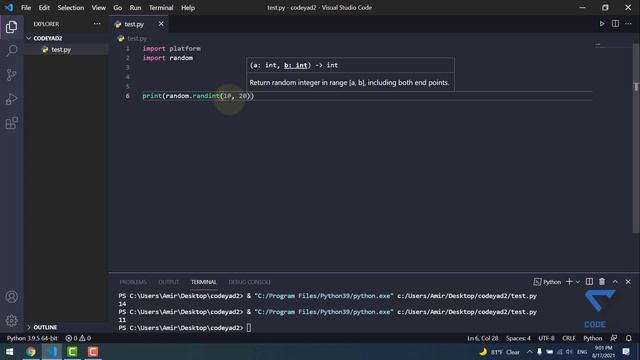Open the Edit menu

pos(44,7)
